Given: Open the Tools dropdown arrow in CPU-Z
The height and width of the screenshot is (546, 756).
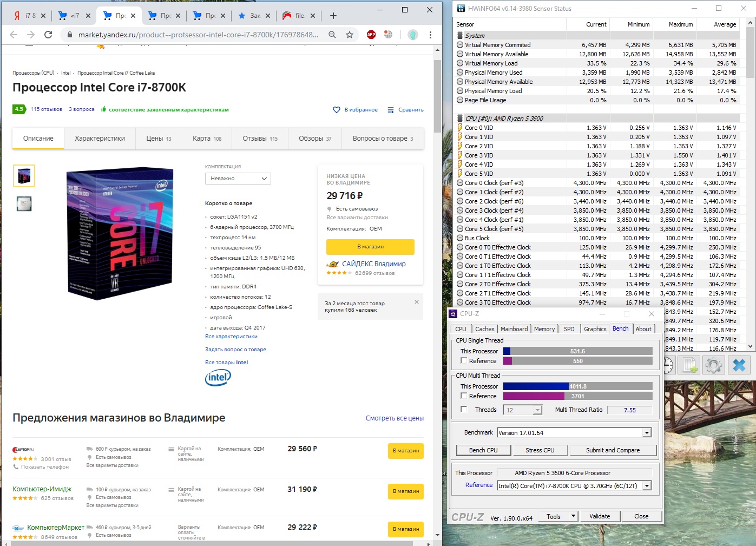Looking at the screenshot, I should coord(574,516).
